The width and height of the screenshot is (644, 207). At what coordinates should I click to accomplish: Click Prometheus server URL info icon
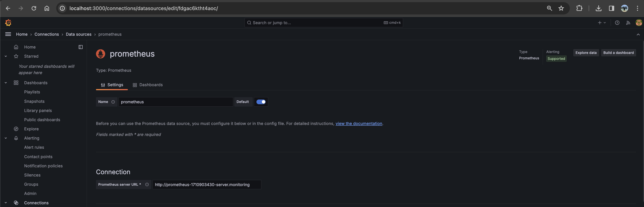coord(147,184)
